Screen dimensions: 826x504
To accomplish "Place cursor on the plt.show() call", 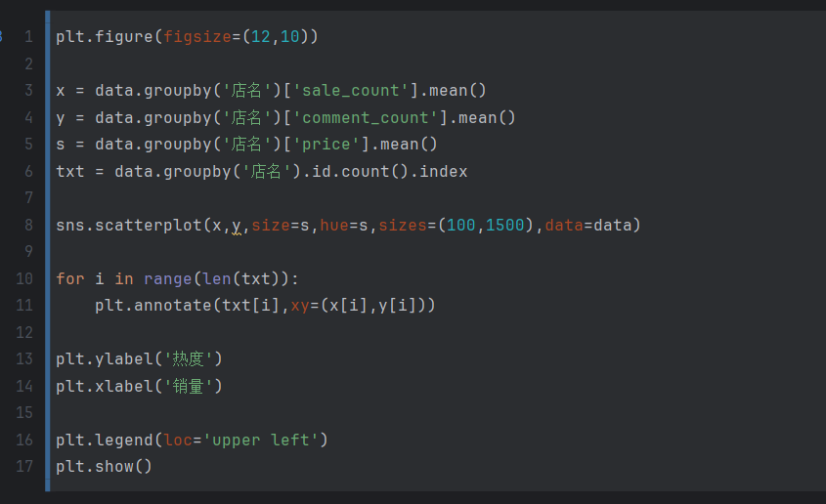I will click(104, 466).
